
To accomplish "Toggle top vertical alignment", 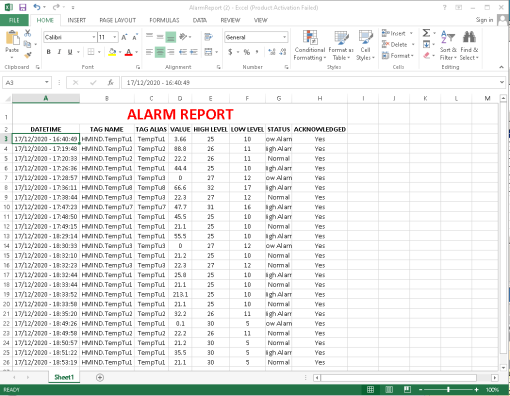I will pos(149,36).
